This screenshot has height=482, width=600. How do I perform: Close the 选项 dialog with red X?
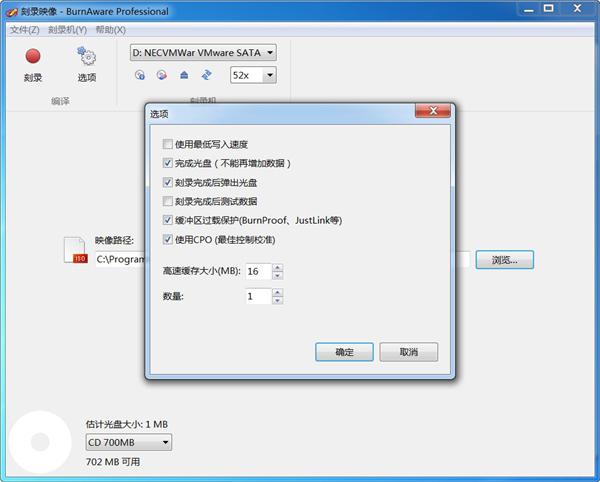click(x=433, y=111)
